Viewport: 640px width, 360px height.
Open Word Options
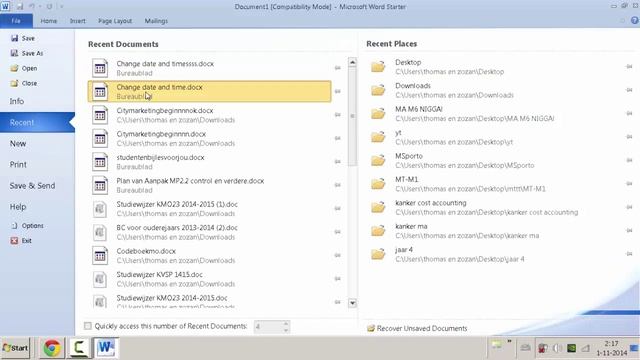click(27, 226)
